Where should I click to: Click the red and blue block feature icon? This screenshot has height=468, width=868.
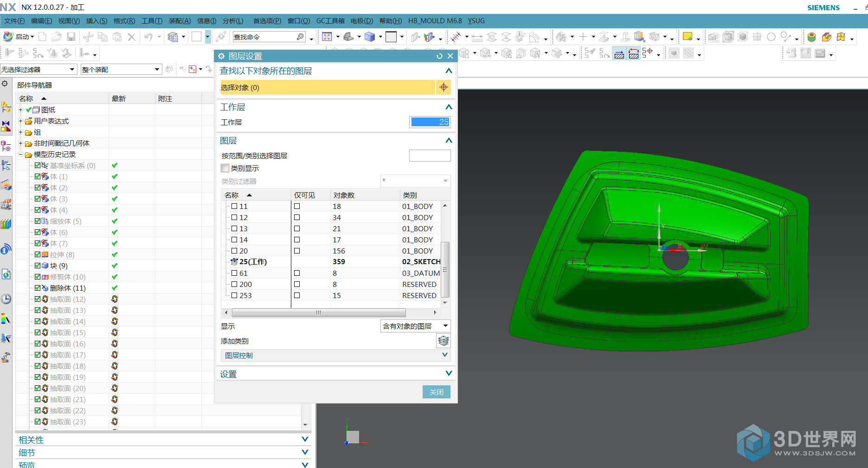(x=826, y=37)
